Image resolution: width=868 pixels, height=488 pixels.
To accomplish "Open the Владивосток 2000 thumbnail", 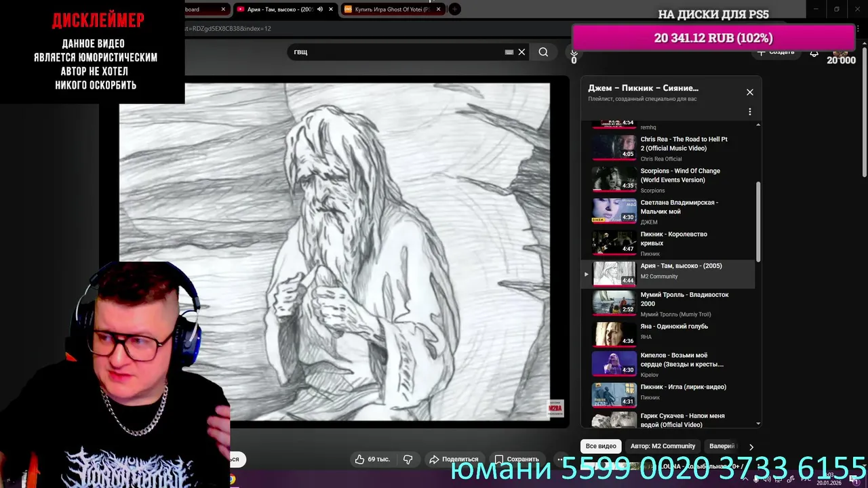I will (614, 303).
